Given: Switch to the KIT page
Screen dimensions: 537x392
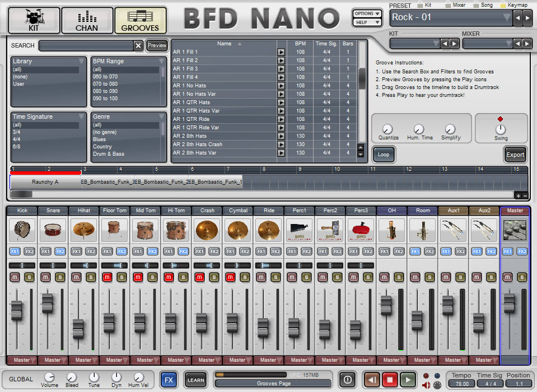Looking at the screenshot, I should pos(34,21).
